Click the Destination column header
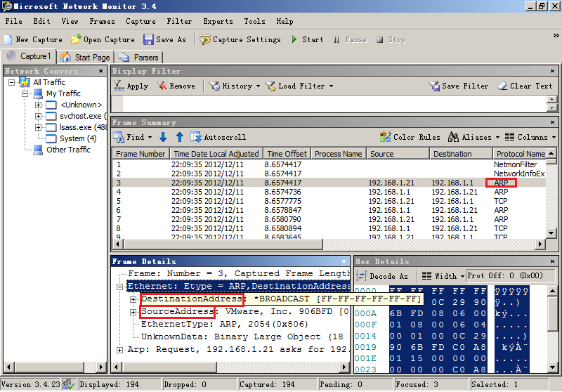 [x=461, y=154]
